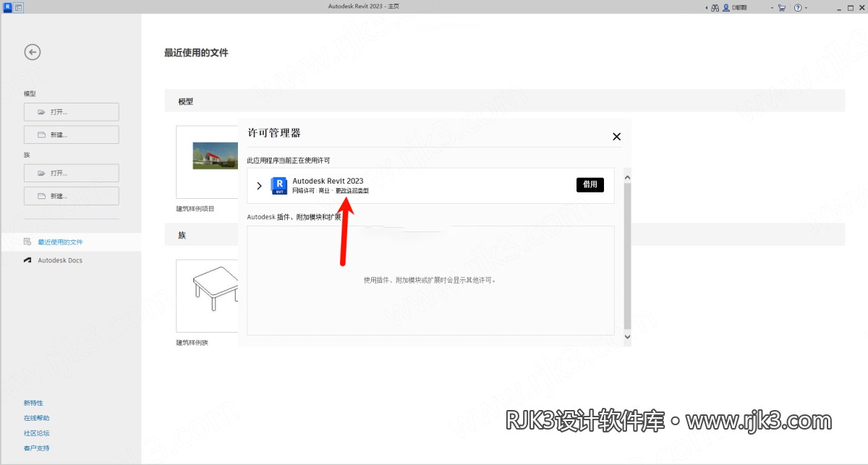Click the Autodesk Docs logo icon
Viewport: 868px width, 465px height.
pyautogui.click(x=27, y=260)
